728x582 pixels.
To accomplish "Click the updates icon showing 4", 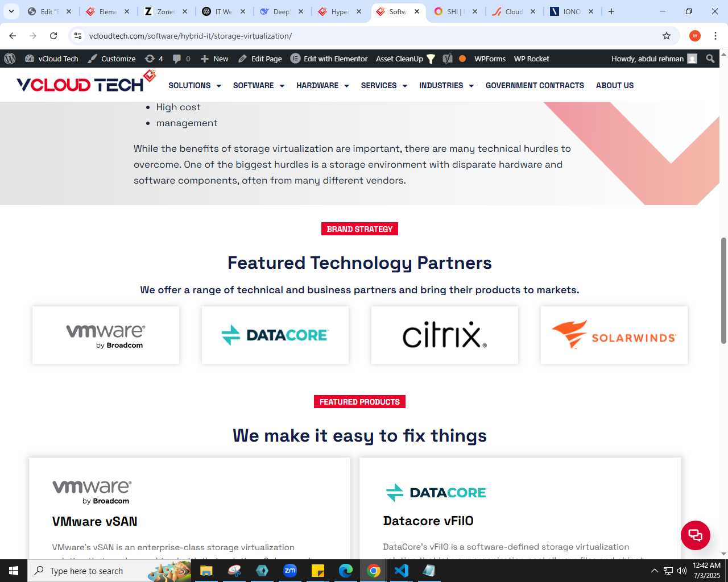I will [x=154, y=59].
